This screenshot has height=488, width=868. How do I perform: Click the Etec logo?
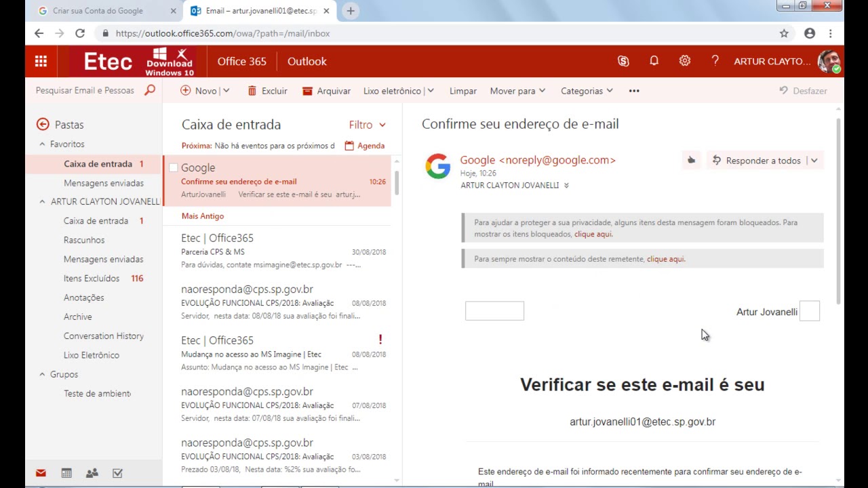(x=107, y=62)
